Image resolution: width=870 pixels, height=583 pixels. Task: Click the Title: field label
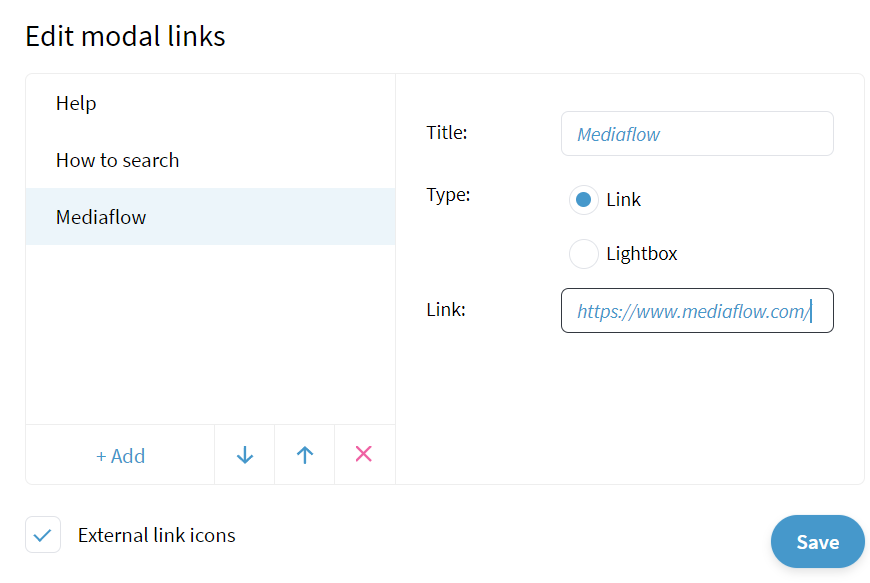point(447,133)
